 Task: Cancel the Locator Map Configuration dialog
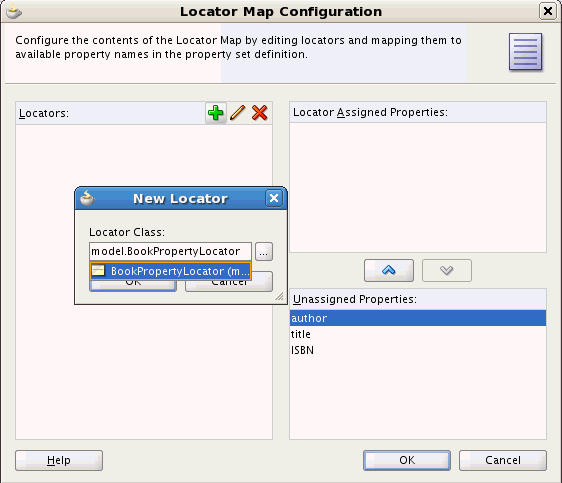(x=503, y=460)
